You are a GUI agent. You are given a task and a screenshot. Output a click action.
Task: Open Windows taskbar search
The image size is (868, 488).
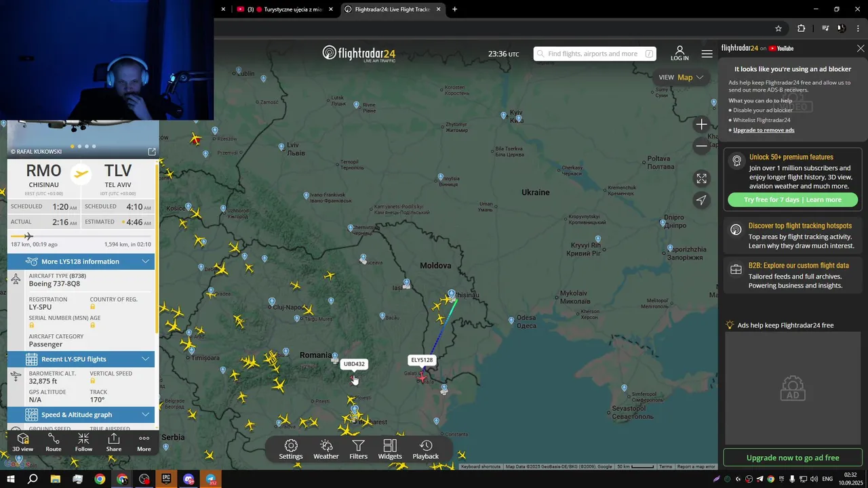click(x=33, y=479)
